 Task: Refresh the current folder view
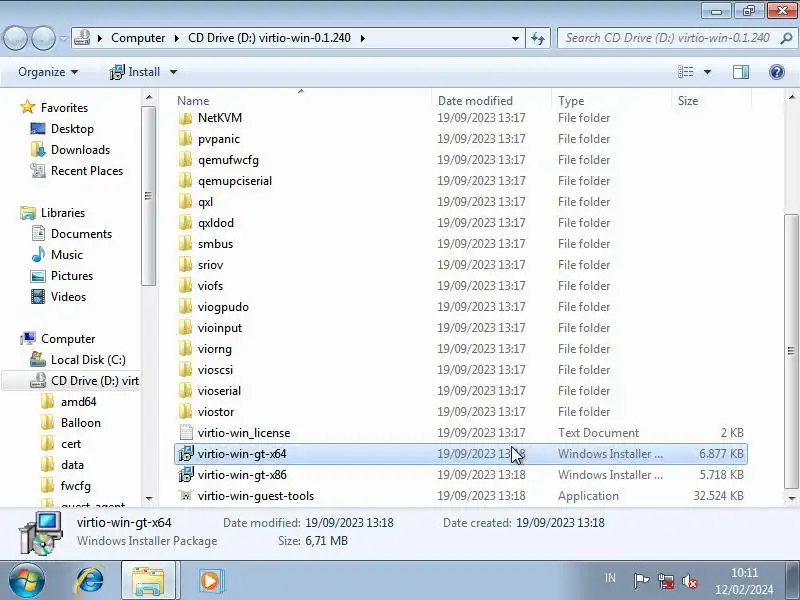click(538, 38)
